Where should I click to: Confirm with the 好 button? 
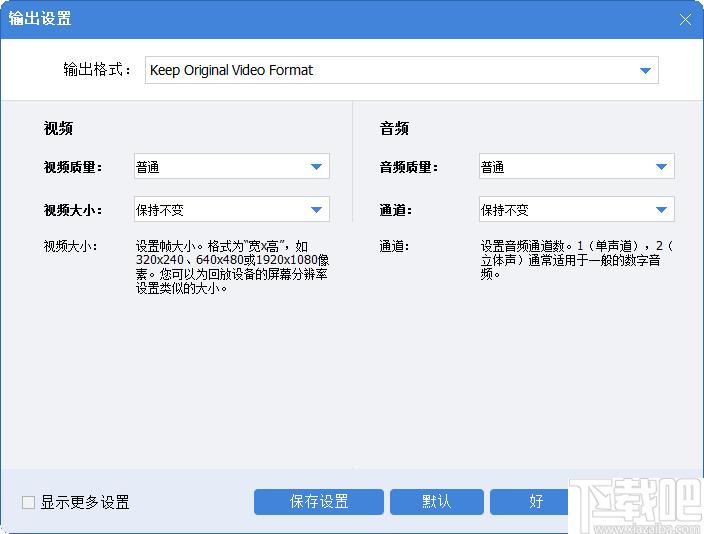[x=537, y=501]
